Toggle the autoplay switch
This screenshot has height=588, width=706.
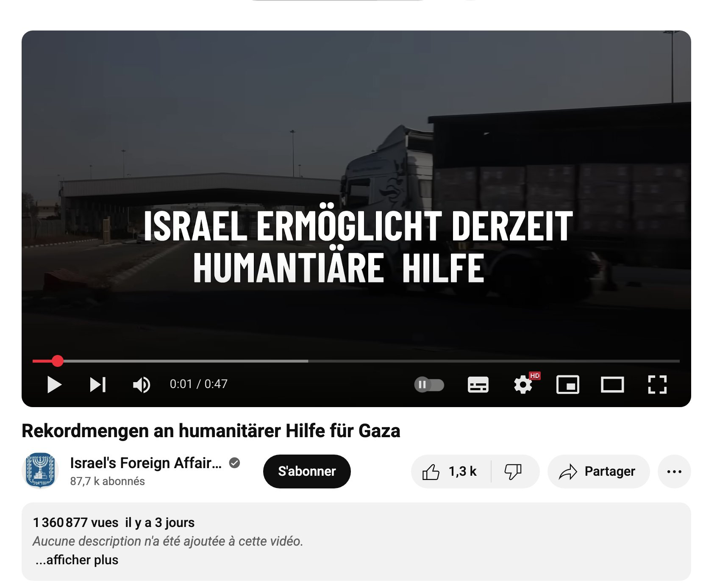[x=429, y=385]
